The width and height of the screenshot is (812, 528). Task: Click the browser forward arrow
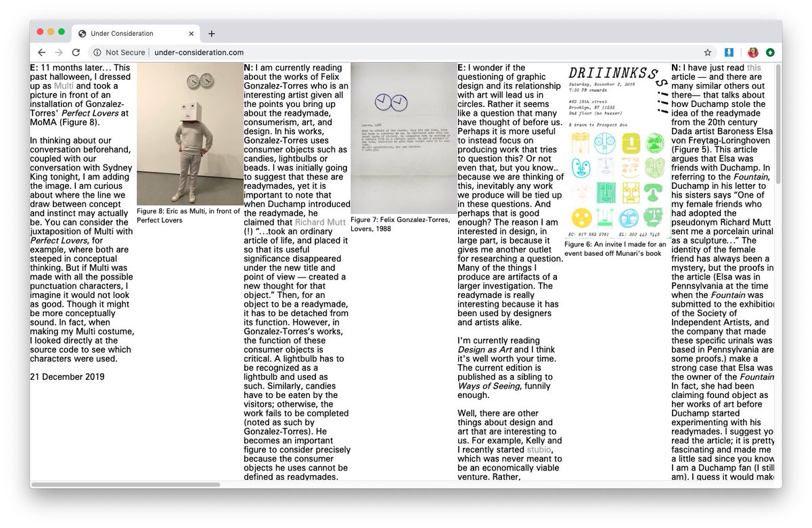tap(59, 52)
